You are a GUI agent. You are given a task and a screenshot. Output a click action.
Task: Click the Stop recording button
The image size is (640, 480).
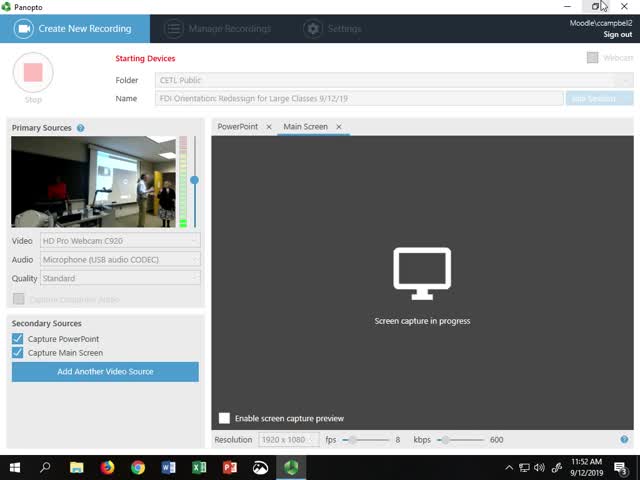[x=33, y=73]
